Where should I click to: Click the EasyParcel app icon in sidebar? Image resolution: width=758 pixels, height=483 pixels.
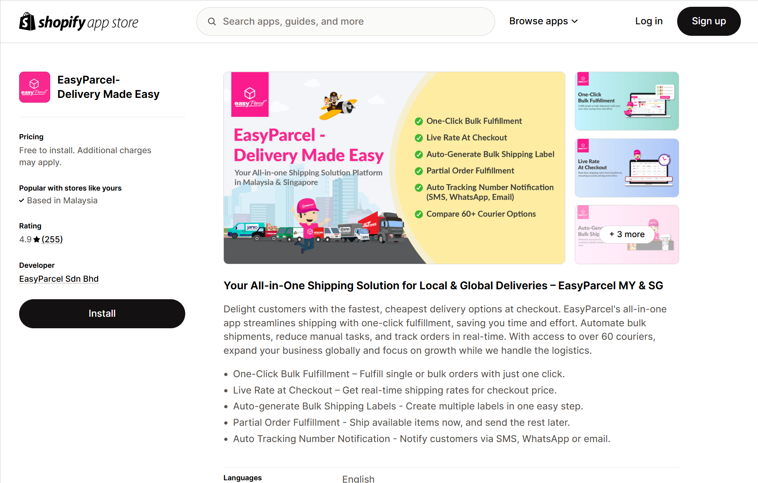coord(34,87)
